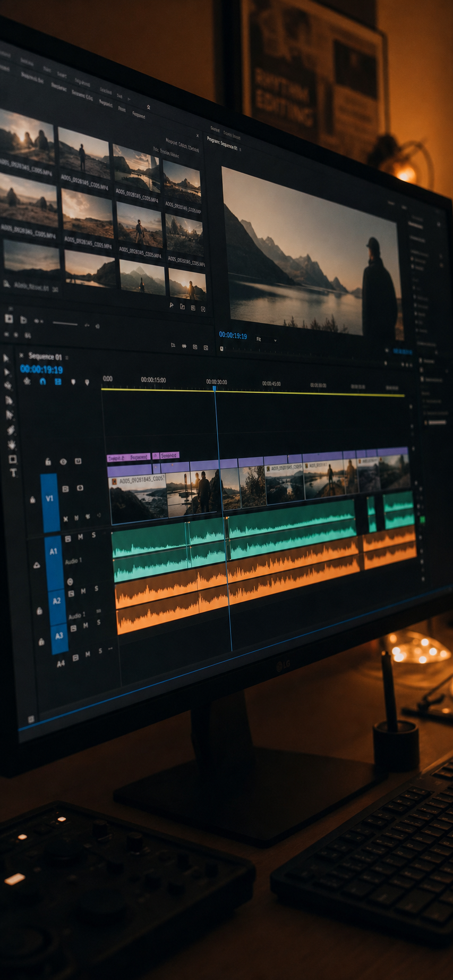Click the Program monitor timecode 00:00:19:19

point(233,335)
